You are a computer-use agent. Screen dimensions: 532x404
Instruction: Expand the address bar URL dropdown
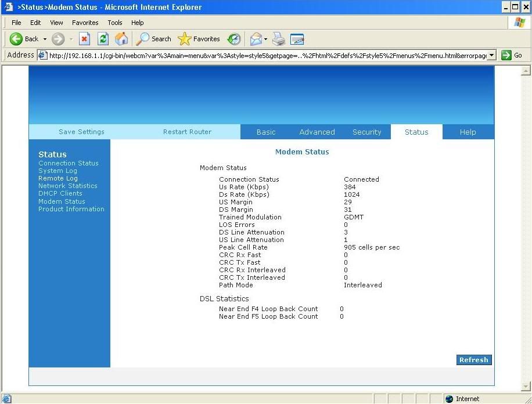click(492, 55)
